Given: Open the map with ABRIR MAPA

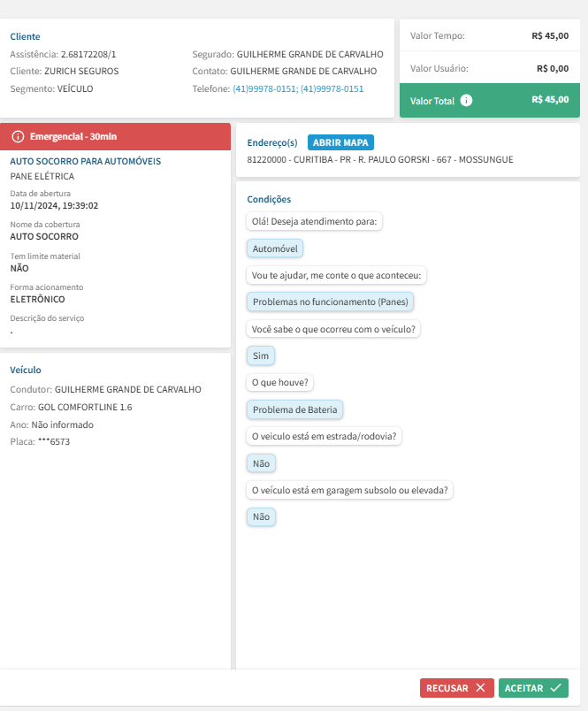Looking at the screenshot, I should 340,142.
